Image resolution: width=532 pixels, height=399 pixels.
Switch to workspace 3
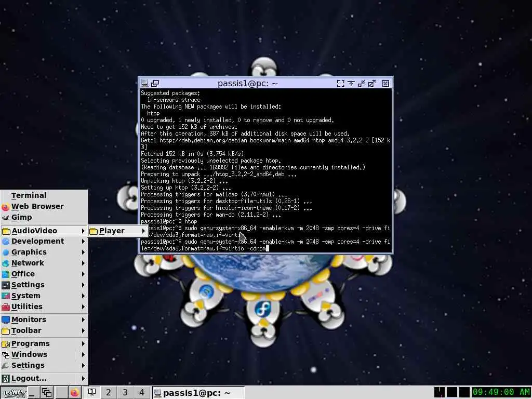[125, 393]
